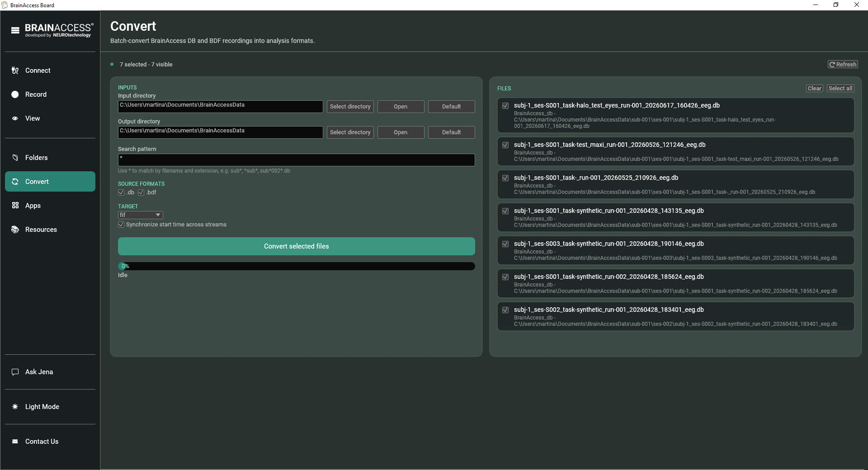This screenshot has height=470, width=868.
Task: Open the Input directory folder
Action: pos(401,107)
